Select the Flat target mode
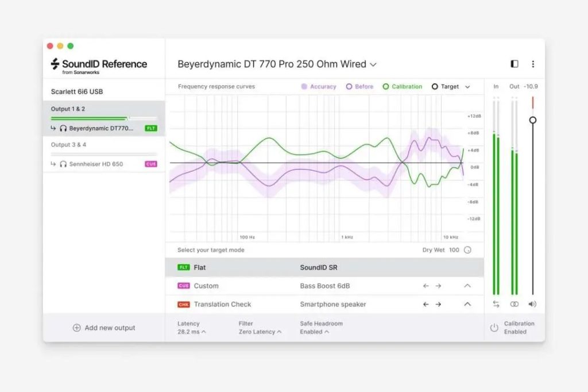588x392 pixels. tap(200, 267)
